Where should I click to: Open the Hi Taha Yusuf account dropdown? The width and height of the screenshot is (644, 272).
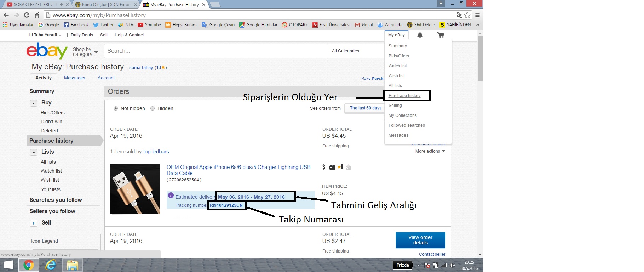click(45, 35)
